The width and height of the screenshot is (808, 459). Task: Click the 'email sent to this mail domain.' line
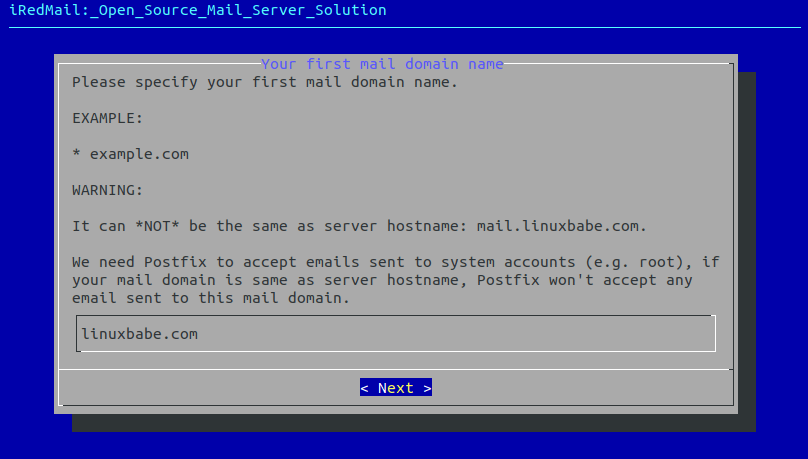210,298
